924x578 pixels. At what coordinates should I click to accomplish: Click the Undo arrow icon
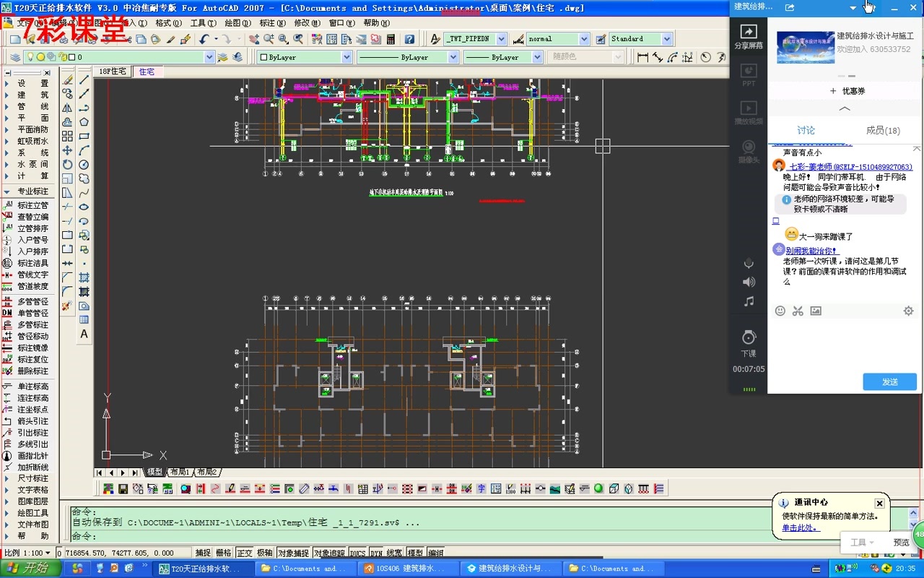click(x=204, y=39)
